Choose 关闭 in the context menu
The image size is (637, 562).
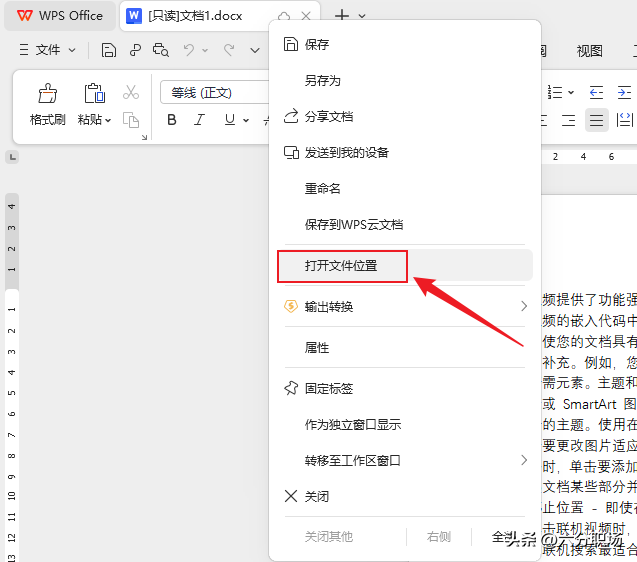405,496
